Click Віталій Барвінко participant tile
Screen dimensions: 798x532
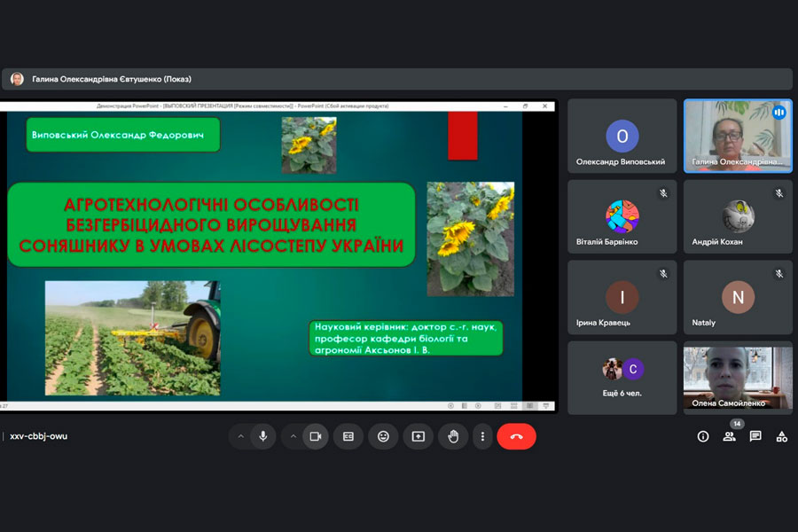[x=622, y=216]
